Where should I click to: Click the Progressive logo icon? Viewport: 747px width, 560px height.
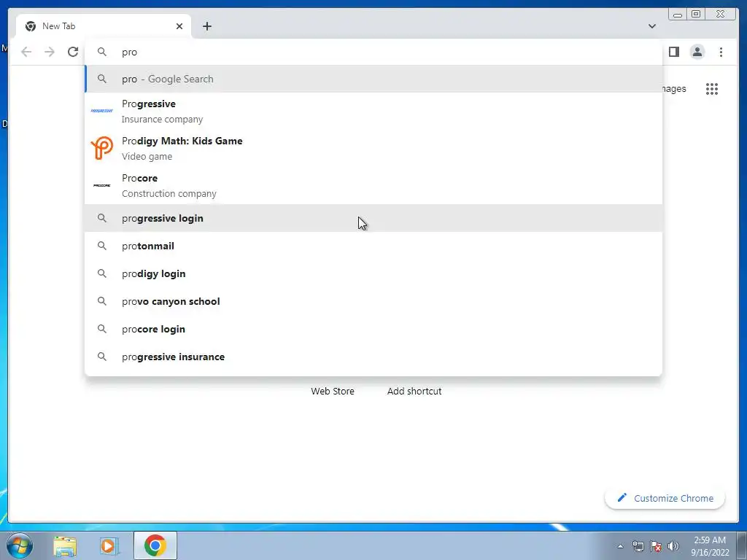point(102,111)
